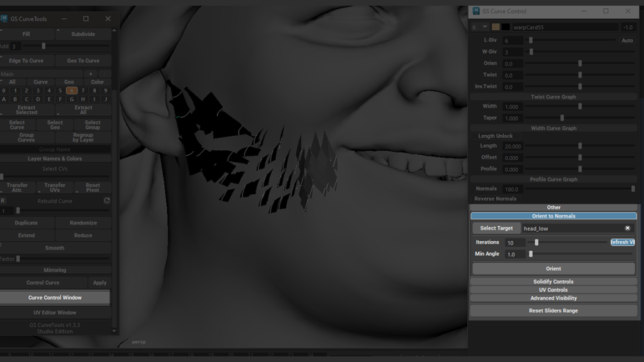Select layer 0 in the layer grid

pyautogui.click(x=4, y=90)
